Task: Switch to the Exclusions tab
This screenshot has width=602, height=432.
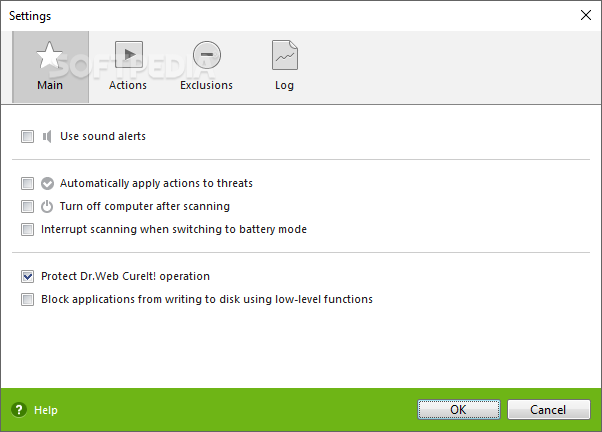Action: [x=207, y=66]
